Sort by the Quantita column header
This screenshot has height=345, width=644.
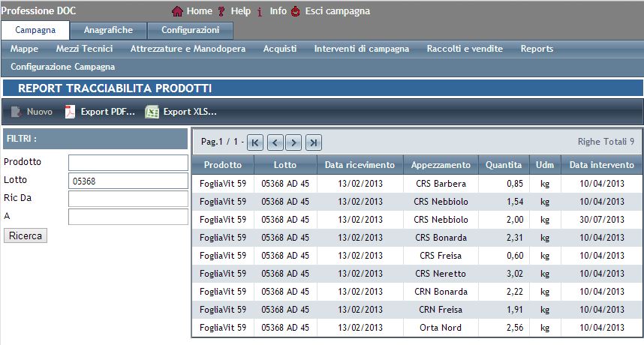coord(503,165)
